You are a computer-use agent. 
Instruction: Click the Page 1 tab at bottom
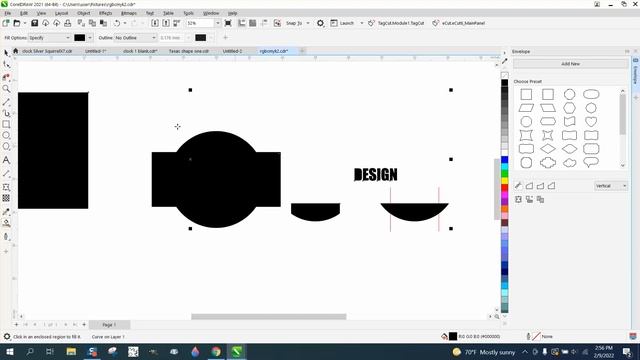[109, 324]
